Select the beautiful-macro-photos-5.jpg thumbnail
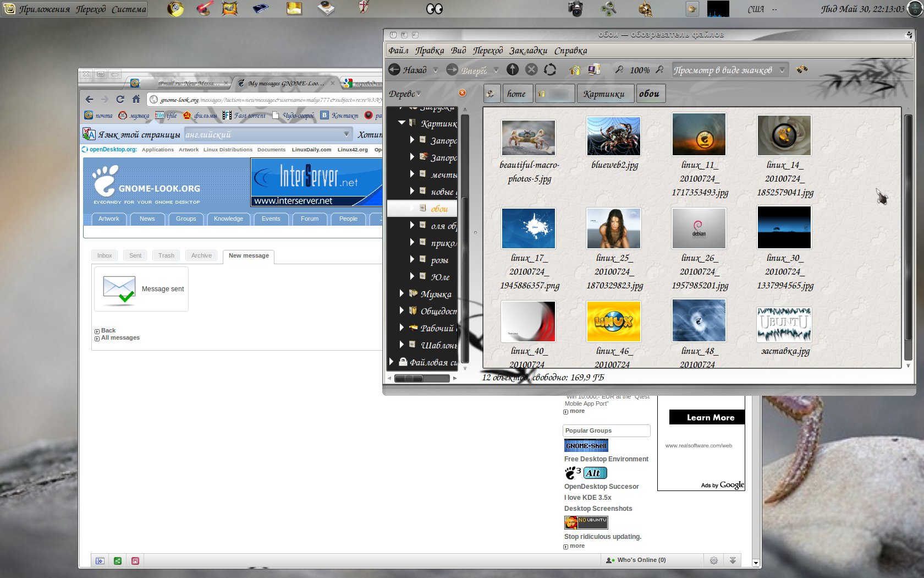The image size is (924, 578). coord(529,138)
